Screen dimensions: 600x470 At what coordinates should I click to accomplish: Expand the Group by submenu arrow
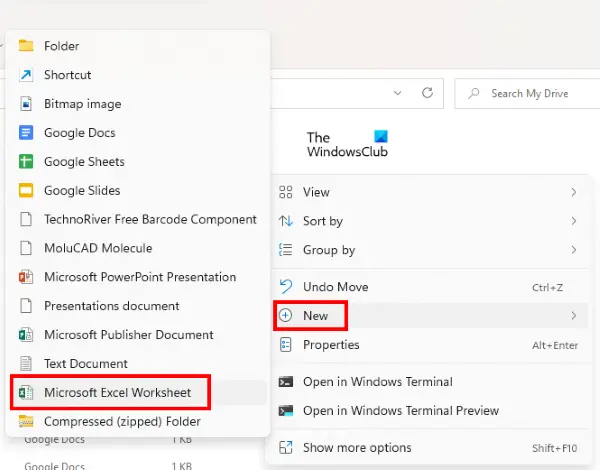574,250
